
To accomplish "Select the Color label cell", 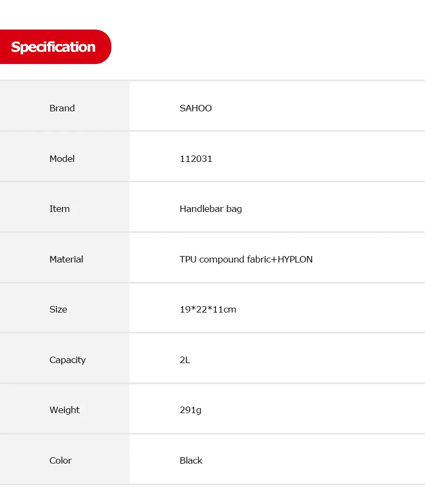I will coord(65,459).
